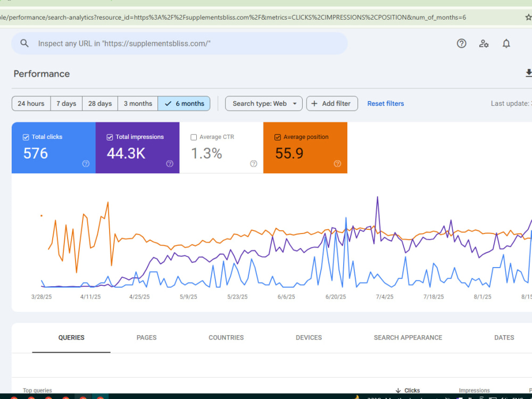532x399 pixels.
Task: Bookmark this page with the star icon
Action: pos(529,17)
